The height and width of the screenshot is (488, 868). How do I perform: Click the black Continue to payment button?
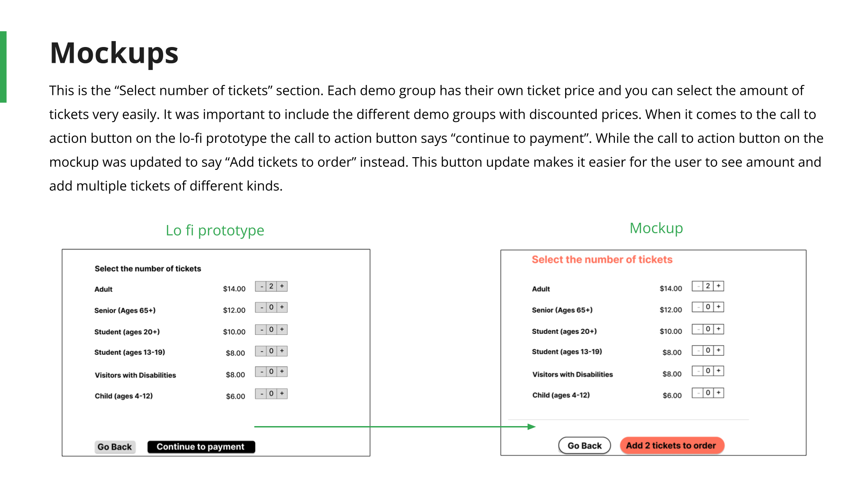tap(201, 447)
